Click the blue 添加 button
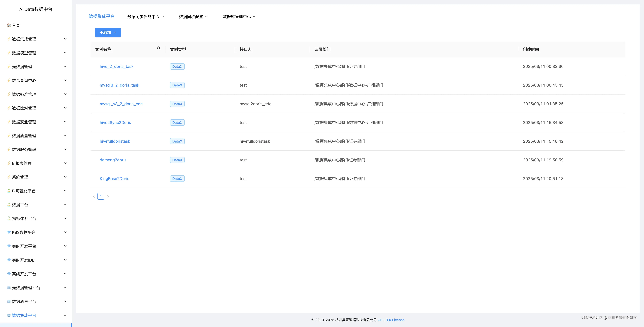This screenshot has width=644, height=327. [x=108, y=32]
